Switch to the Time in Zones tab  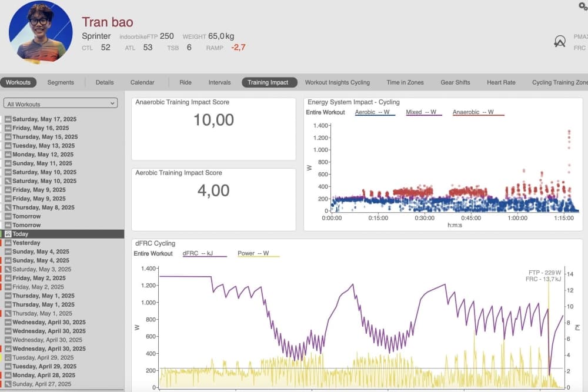(x=405, y=82)
